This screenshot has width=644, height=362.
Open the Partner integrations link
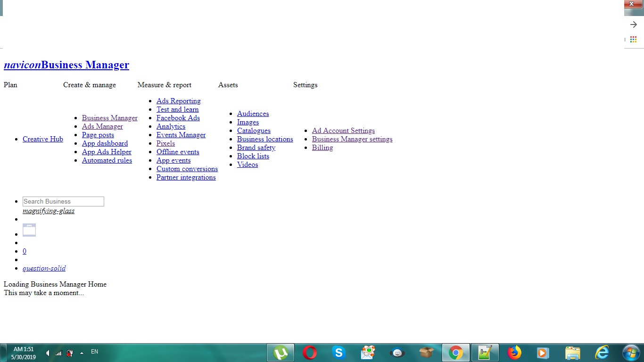click(186, 177)
